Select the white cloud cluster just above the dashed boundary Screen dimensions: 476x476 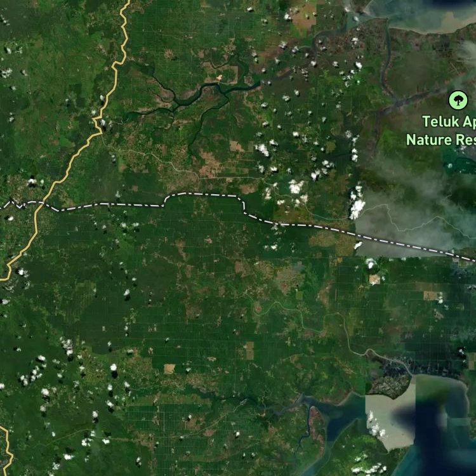click(296, 187)
